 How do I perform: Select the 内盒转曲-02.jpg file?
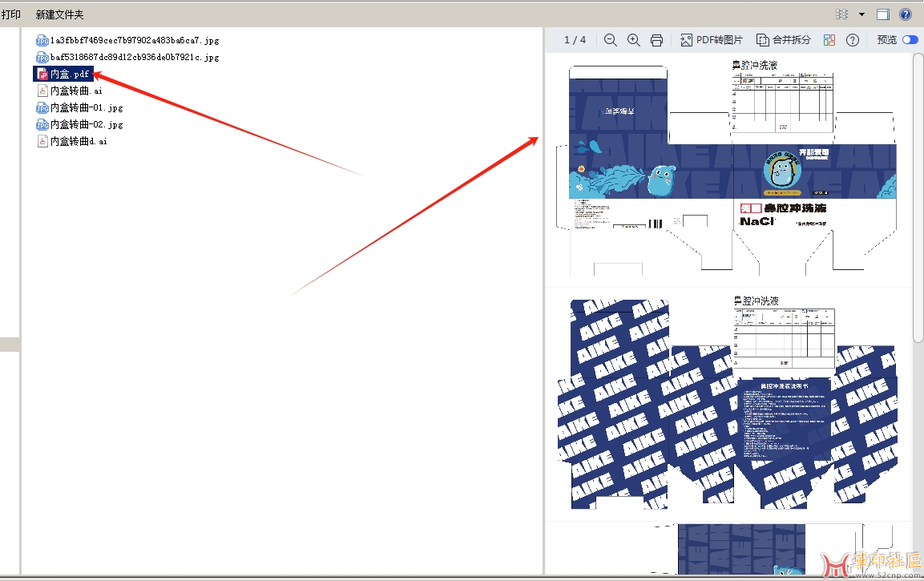tap(79, 124)
